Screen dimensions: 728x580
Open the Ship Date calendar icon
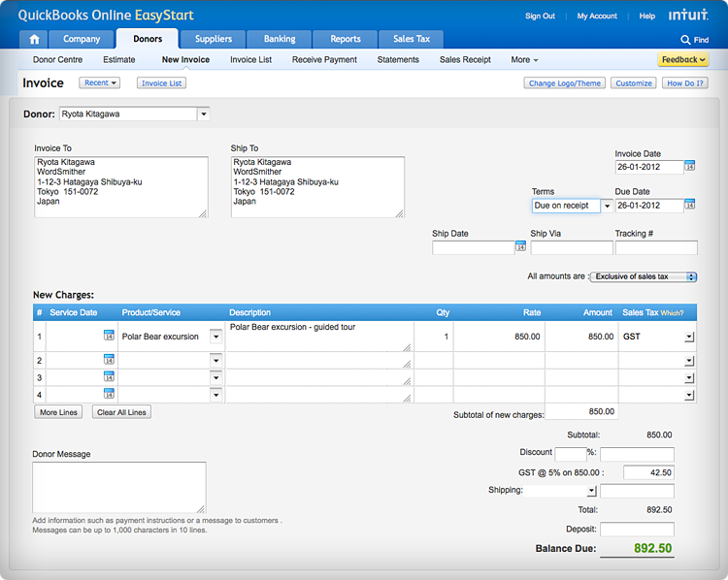point(520,246)
